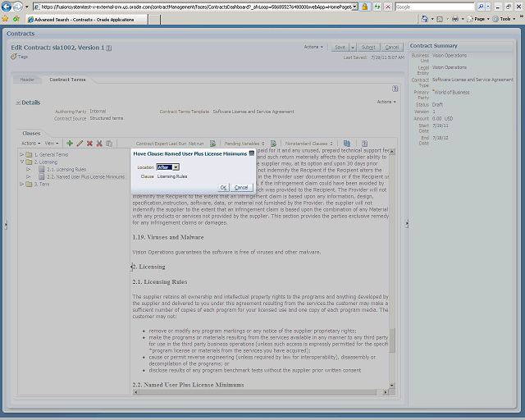Open the Save button dropdown arrow
Viewport: 525px width, 420px height.
coord(353,48)
